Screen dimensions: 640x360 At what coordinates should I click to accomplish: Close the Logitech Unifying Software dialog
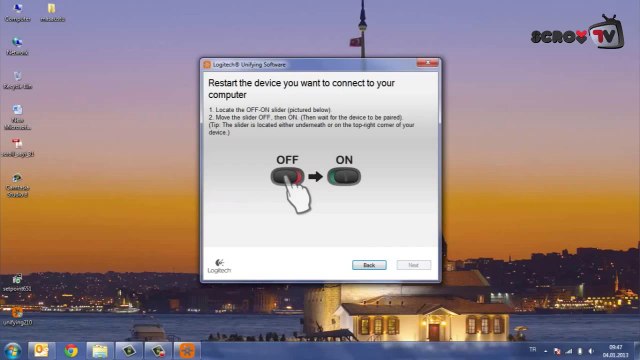pyautogui.click(x=427, y=63)
